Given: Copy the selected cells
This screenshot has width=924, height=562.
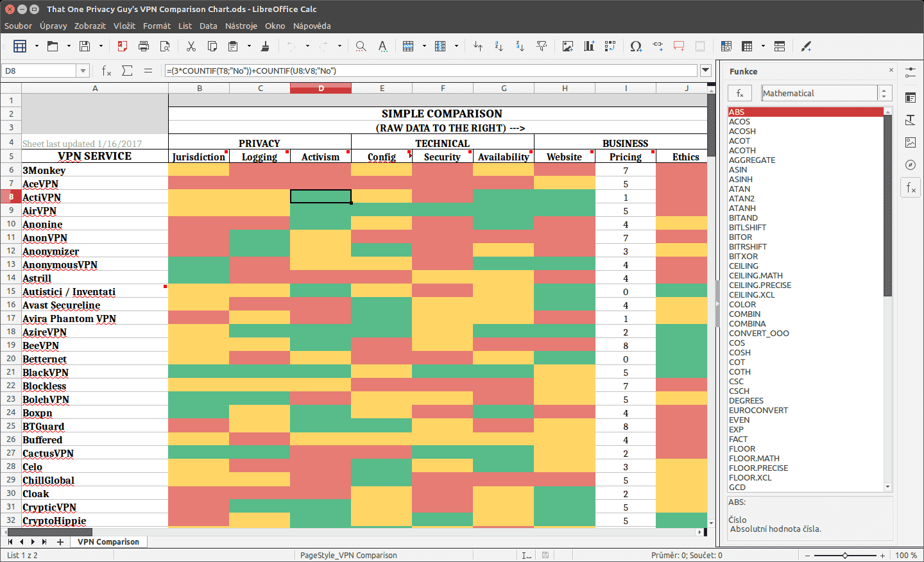Looking at the screenshot, I should point(212,46).
